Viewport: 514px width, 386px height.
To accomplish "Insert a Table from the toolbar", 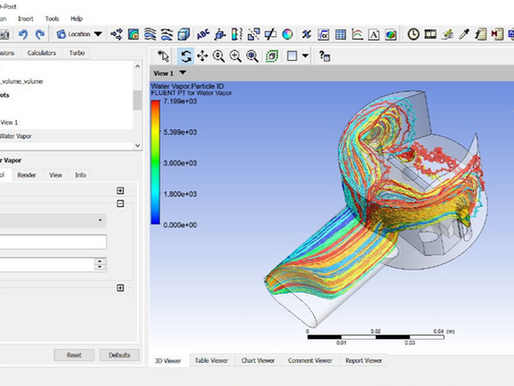I will click(x=340, y=34).
